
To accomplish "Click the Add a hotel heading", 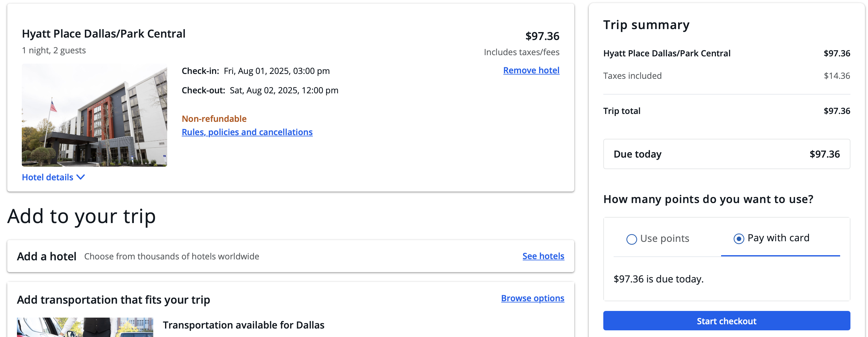I will point(47,256).
